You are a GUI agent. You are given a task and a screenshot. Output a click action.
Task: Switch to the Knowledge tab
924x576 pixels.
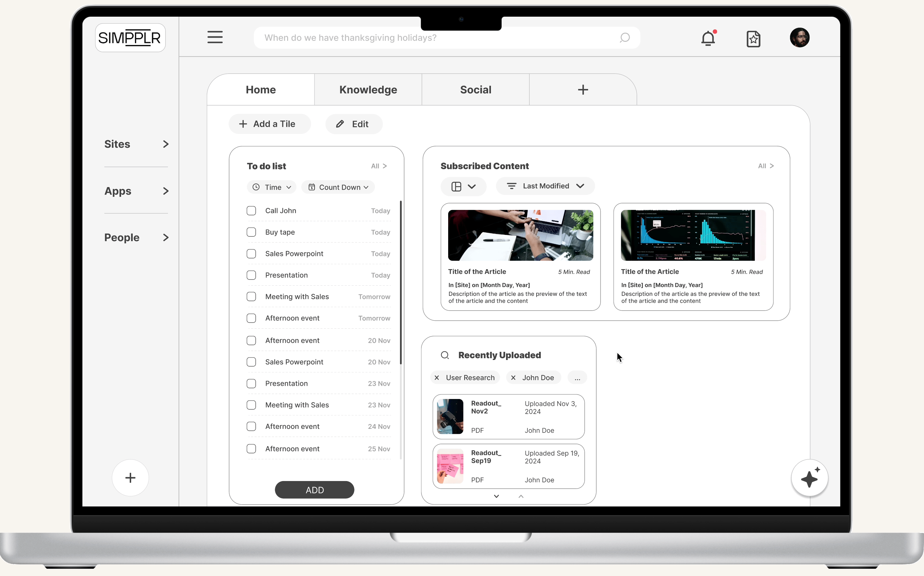(x=368, y=90)
